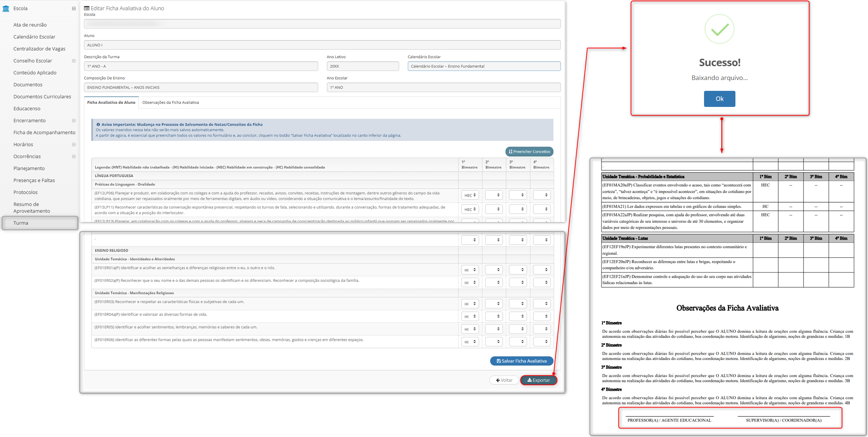Open 2º Bimestre dropdown for EF15LP11
Image resolution: width=868 pixels, height=437 pixels.
point(494,209)
